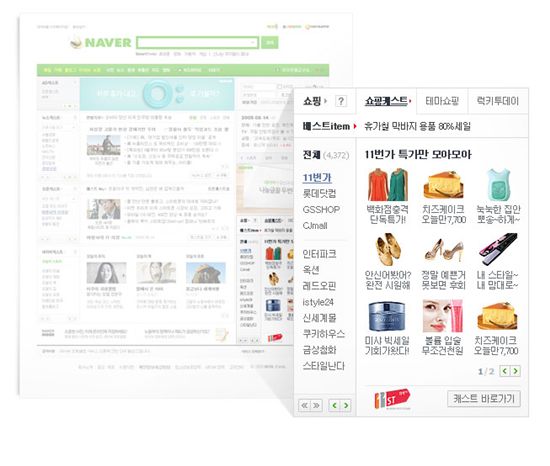Open the dropdown arrow inside search box

point(253,43)
